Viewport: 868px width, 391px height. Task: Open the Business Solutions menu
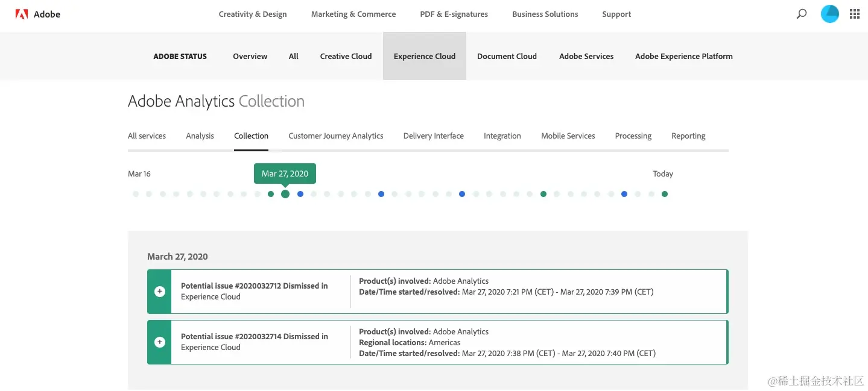(545, 14)
